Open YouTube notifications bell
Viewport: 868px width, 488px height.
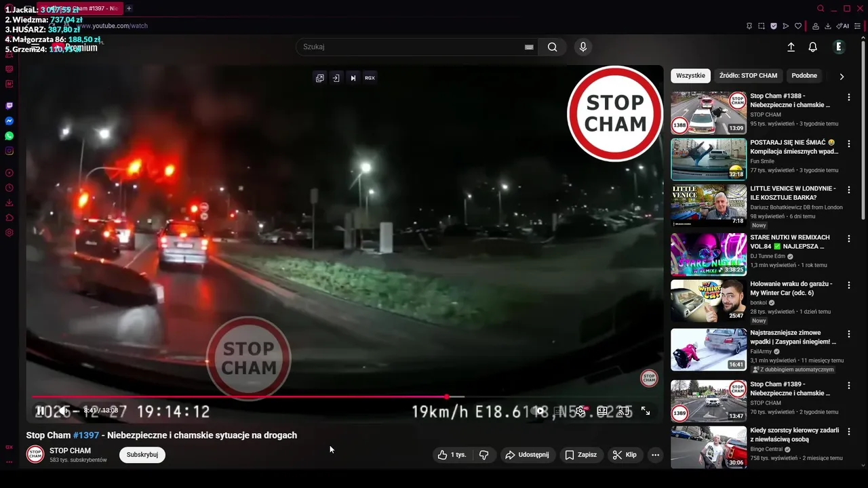click(x=812, y=47)
